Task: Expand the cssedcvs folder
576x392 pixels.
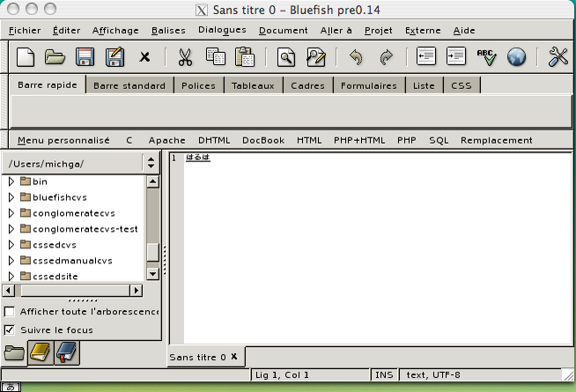Action: [x=11, y=245]
